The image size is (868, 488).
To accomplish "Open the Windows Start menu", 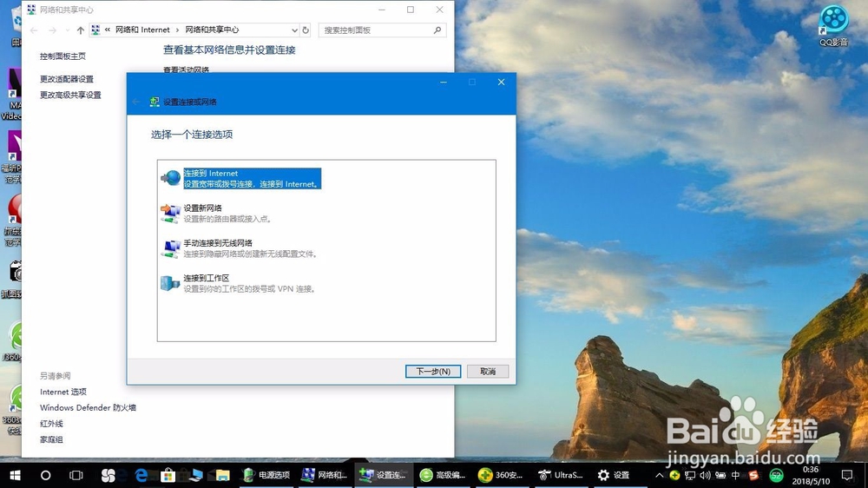I will 15,475.
